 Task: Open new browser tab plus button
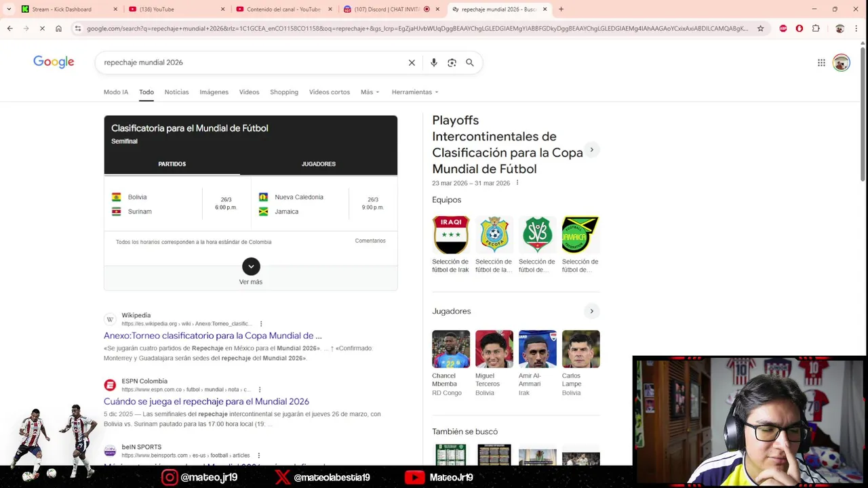(x=561, y=9)
